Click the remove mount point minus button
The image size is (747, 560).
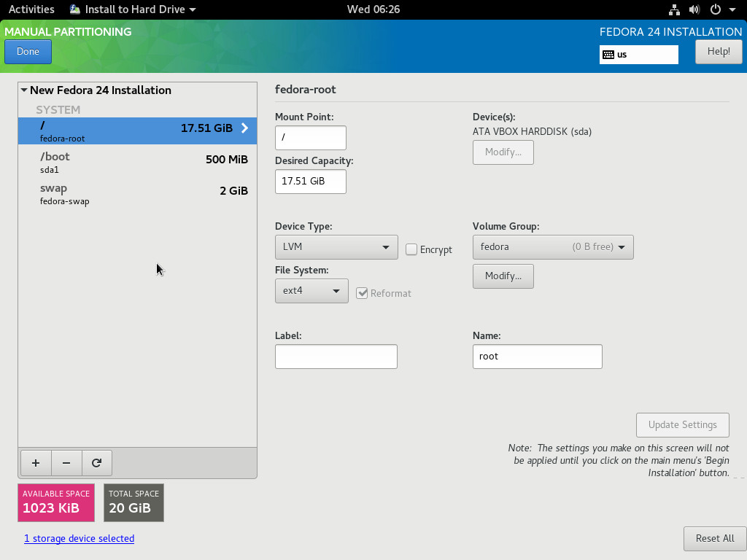(x=66, y=463)
